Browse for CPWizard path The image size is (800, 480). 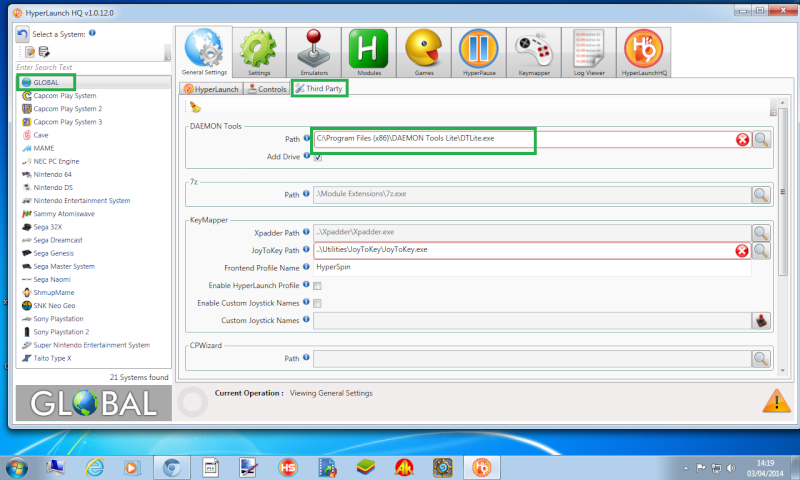(x=761, y=359)
